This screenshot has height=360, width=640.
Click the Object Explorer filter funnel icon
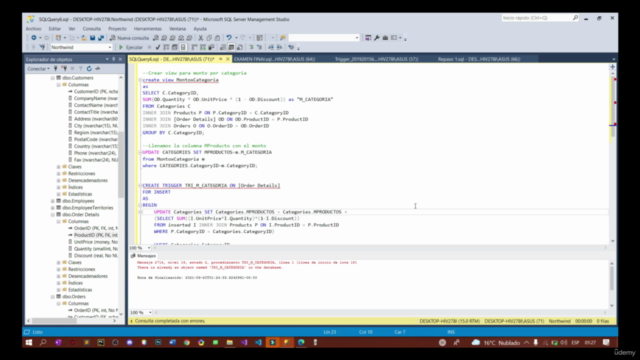point(81,69)
